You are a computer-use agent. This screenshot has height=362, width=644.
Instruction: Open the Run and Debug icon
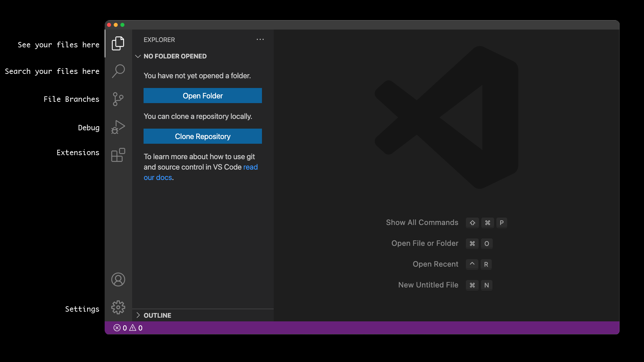click(x=118, y=127)
